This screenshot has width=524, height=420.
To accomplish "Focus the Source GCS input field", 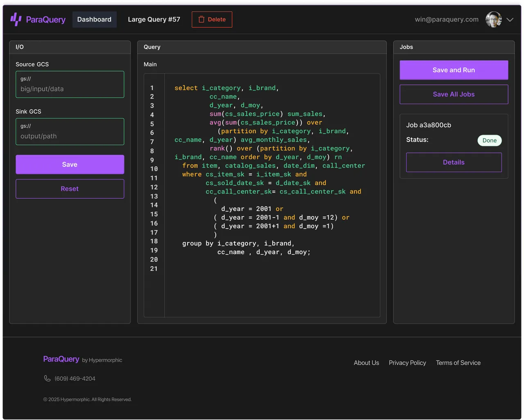I will tap(70, 84).
